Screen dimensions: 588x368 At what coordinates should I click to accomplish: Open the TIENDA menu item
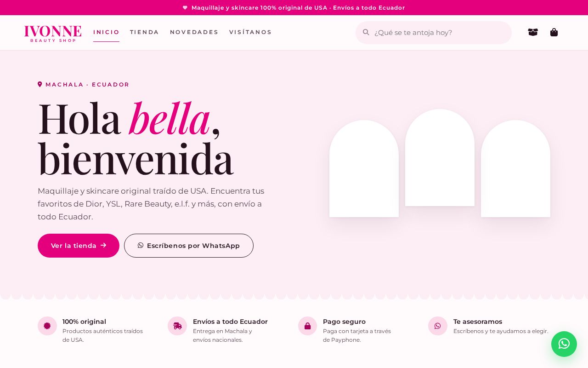pos(144,32)
